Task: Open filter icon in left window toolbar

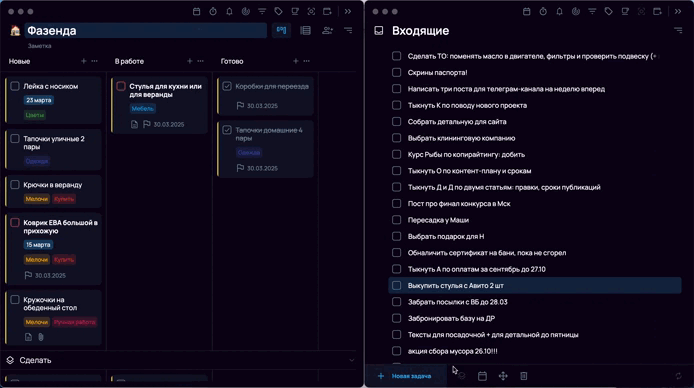Action: point(262,12)
